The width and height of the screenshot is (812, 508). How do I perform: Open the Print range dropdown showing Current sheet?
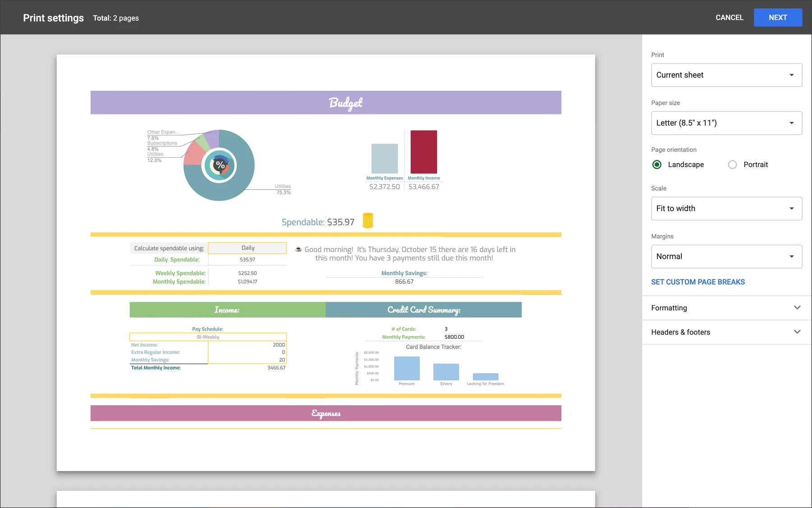pos(726,75)
